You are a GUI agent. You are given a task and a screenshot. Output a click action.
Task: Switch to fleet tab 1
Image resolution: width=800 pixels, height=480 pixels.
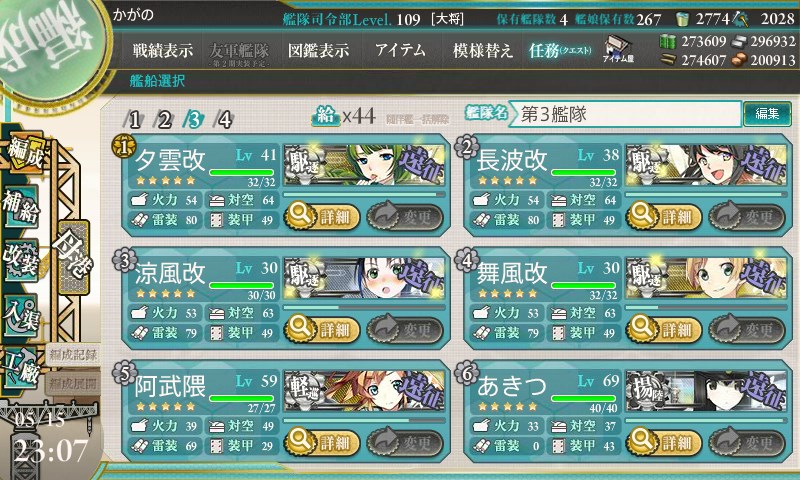pyautogui.click(x=134, y=120)
